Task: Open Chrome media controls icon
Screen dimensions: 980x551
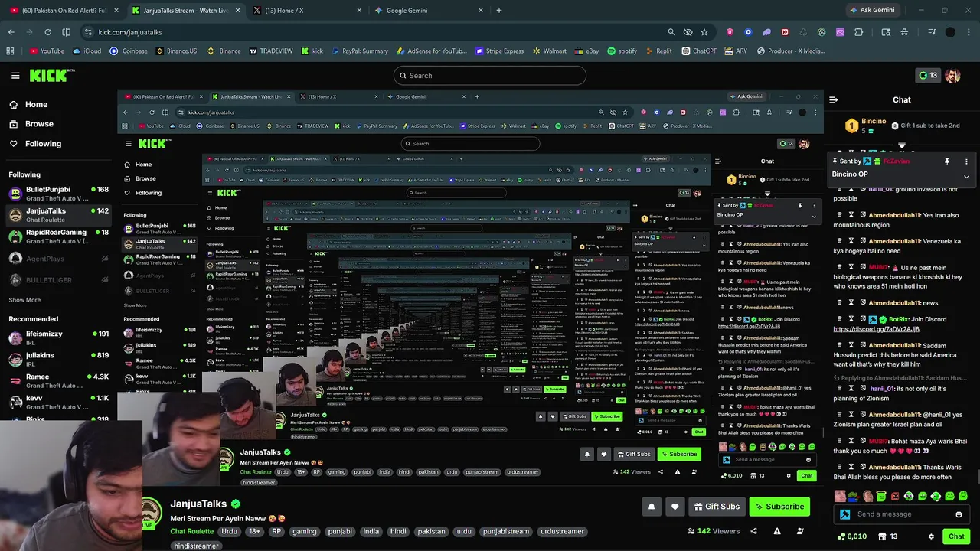Action: tap(932, 32)
